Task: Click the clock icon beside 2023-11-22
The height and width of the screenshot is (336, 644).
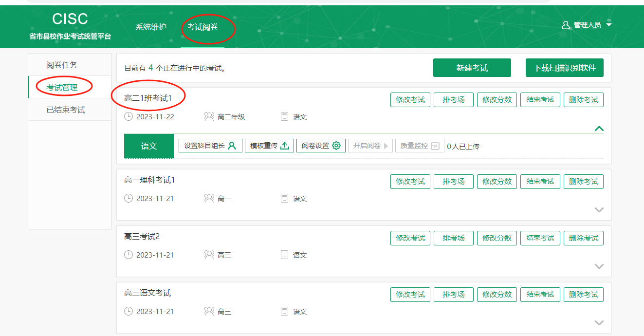Action: point(129,117)
